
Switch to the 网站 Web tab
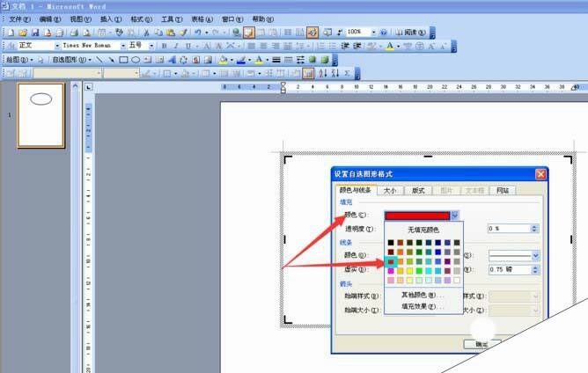click(x=503, y=190)
